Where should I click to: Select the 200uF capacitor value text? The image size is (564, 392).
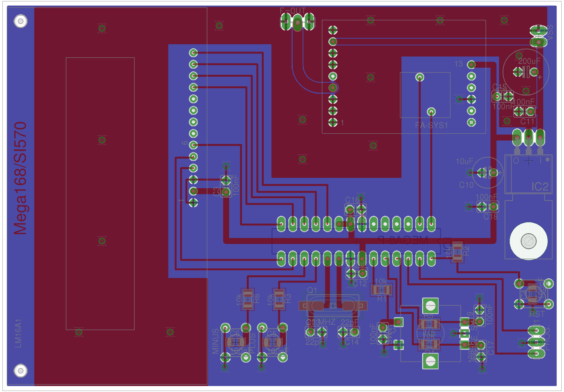tap(529, 61)
